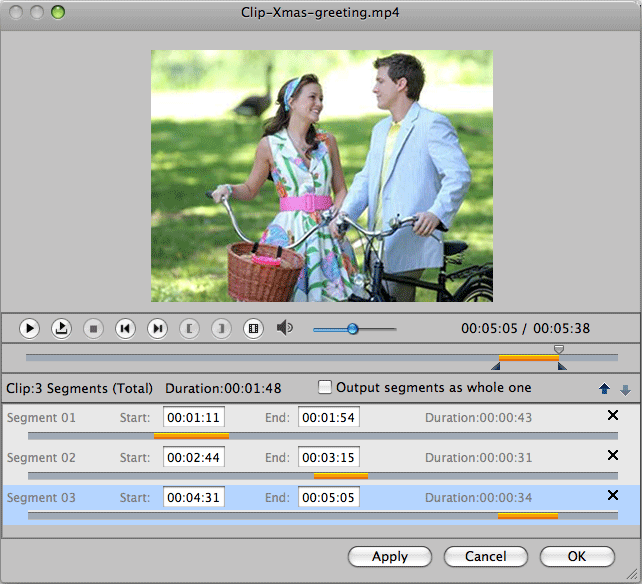The height and width of the screenshot is (584, 642).
Task: Click Segment 02 Start time field
Action: [x=194, y=457]
